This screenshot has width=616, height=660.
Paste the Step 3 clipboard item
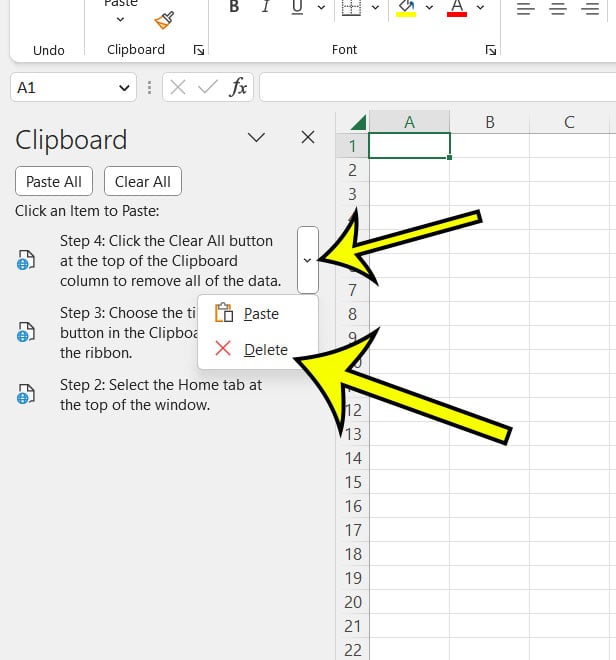click(128, 333)
